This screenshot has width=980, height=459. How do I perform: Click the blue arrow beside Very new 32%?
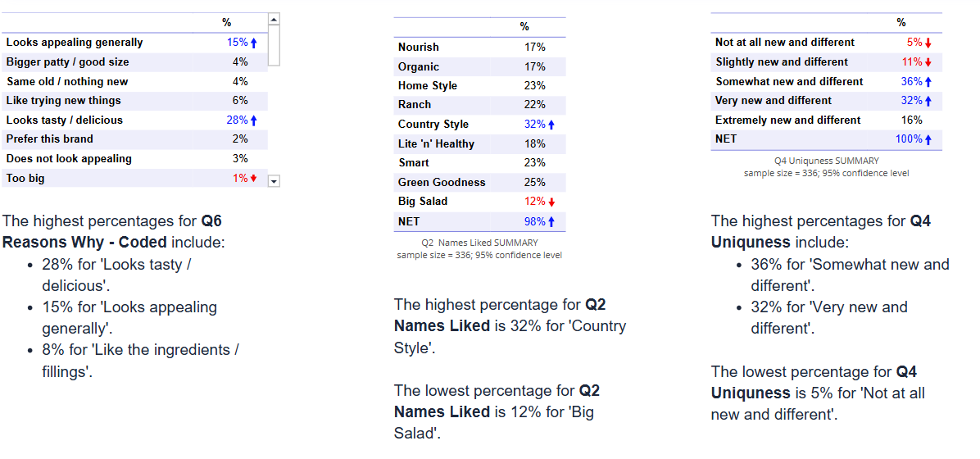(928, 102)
